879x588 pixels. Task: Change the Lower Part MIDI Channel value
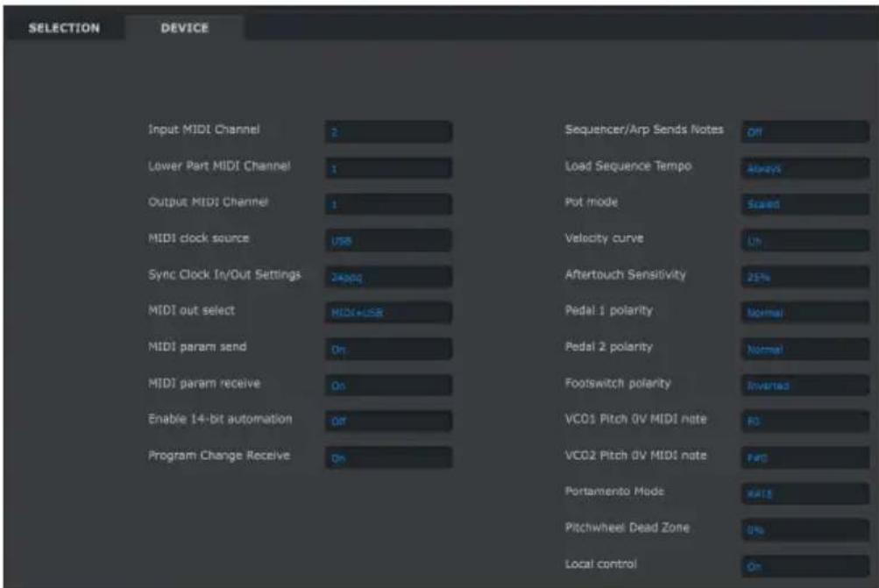[x=388, y=168]
